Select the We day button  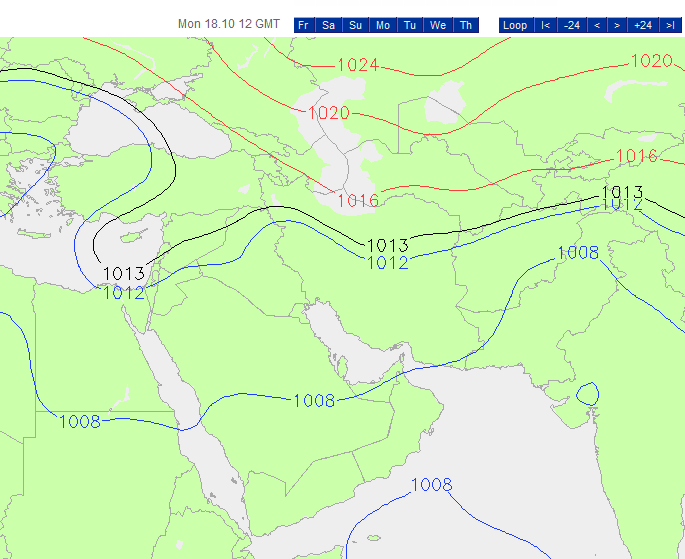click(438, 25)
